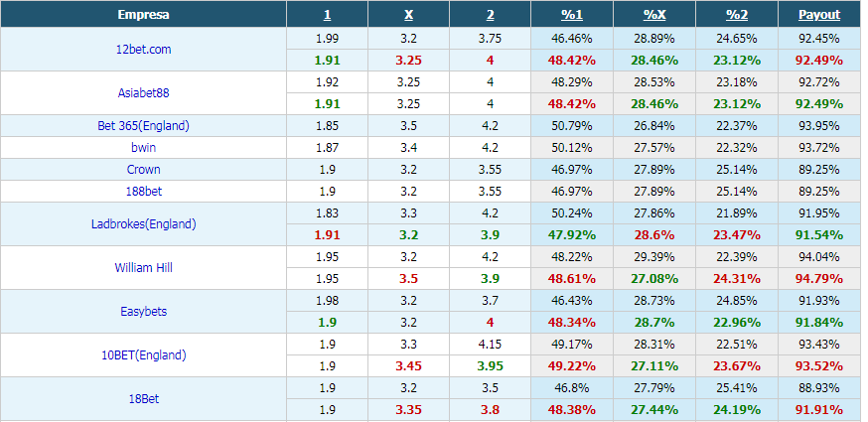Sort by the %1 column header
The height and width of the screenshot is (422, 868).
click(x=572, y=15)
